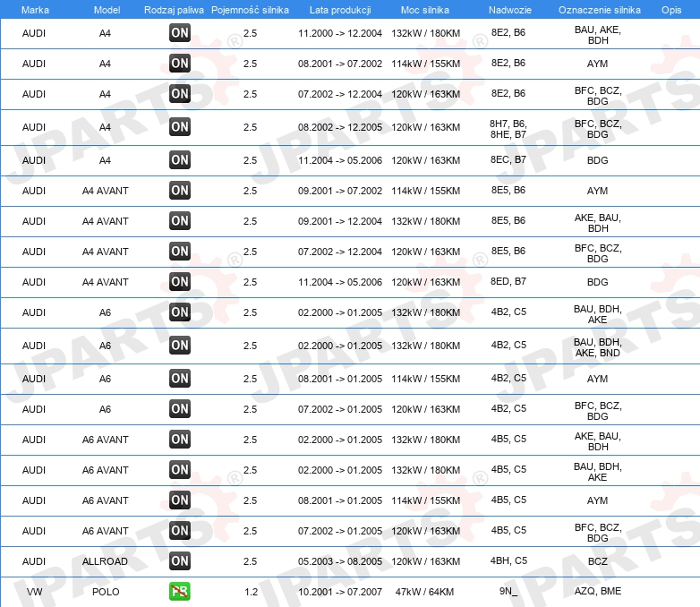Click the Marka column header

pyautogui.click(x=35, y=10)
